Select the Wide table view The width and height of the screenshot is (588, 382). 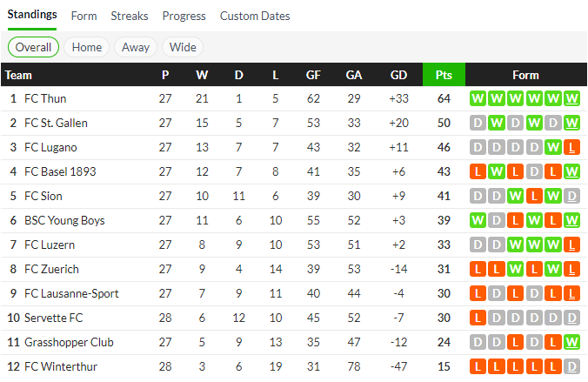click(183, 47)
